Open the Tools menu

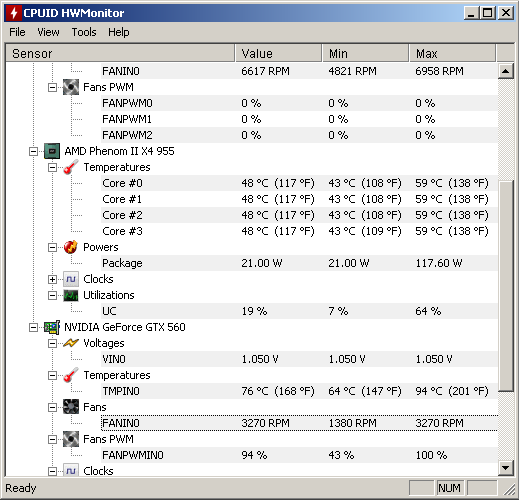[84, 32]
